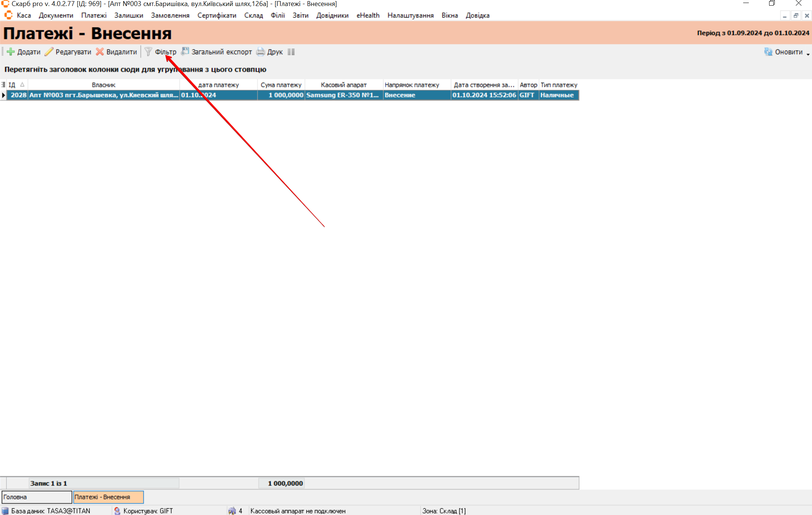Click the row indicator arrow of record 2028
The height and width of the screenshot is (515, 812).
coord(3,95)
